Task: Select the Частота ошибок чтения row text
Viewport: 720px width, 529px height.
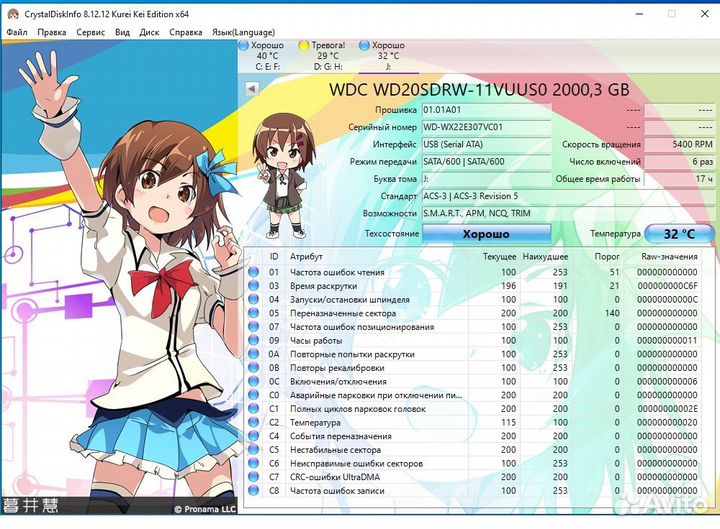Action: (337, 272)
